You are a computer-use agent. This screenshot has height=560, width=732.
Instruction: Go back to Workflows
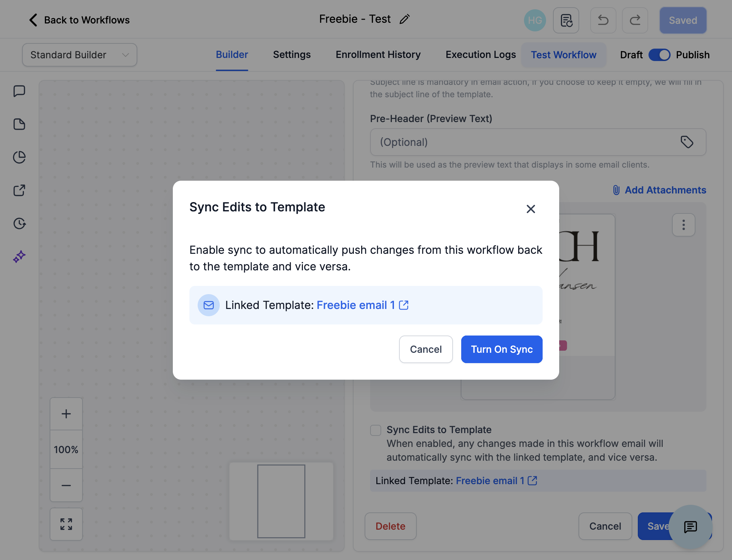pyautogui.click(x=79, y=20)
